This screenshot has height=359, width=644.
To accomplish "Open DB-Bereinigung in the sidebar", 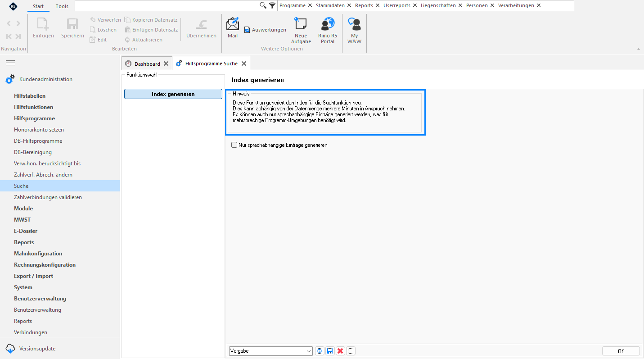I will pos(33,152).
